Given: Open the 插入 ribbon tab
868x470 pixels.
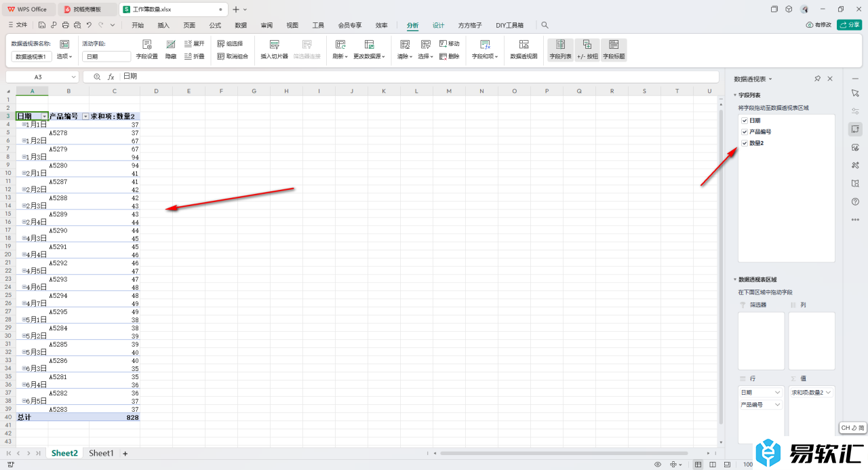Looking at the screenshot, I should tap(163, 25).
